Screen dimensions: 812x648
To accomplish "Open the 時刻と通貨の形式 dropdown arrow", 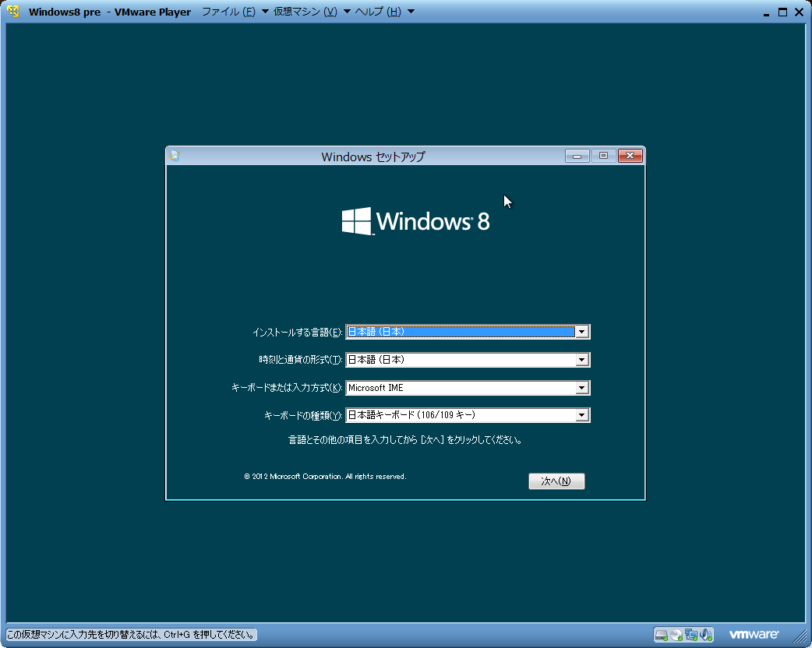I will pos(582,360).
